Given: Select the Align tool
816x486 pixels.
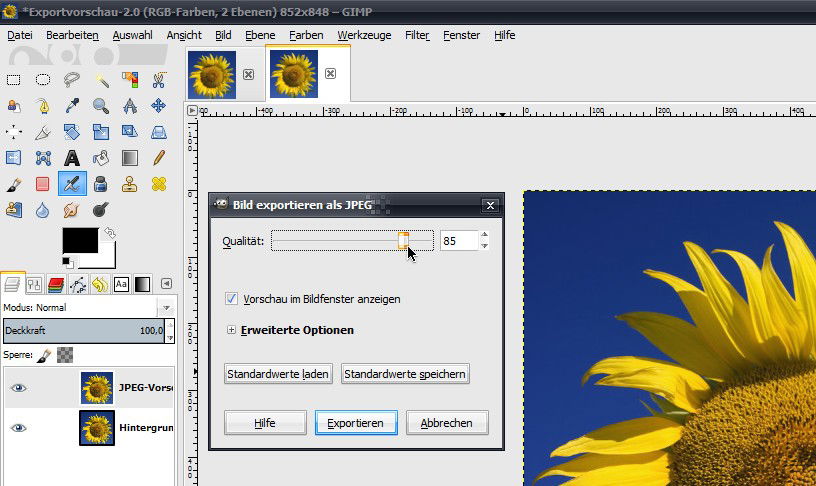Looking at the screenshot, I should pyautogui.click(x=14, y=132).
